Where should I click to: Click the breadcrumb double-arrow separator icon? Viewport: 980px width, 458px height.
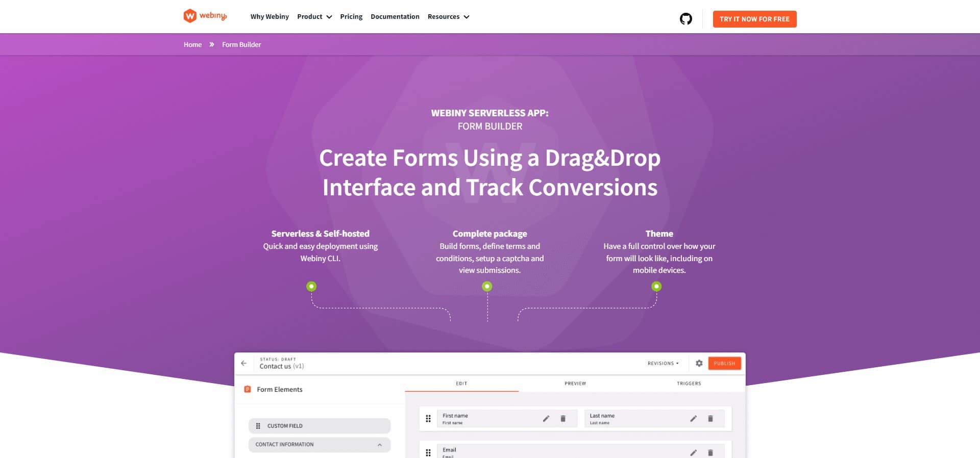[211, 44]
